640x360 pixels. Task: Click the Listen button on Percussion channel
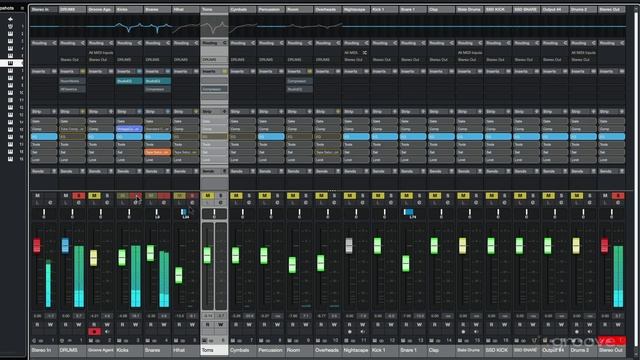coord(264,203)
